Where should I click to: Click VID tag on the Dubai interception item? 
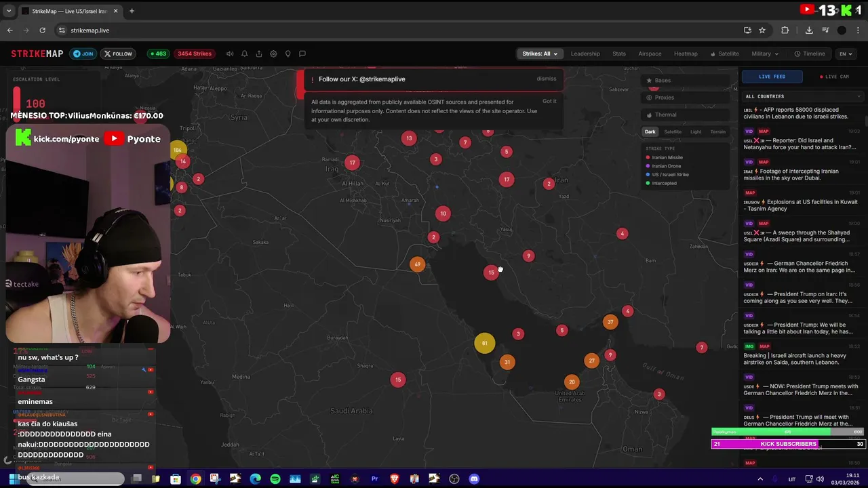coord(749,162)
